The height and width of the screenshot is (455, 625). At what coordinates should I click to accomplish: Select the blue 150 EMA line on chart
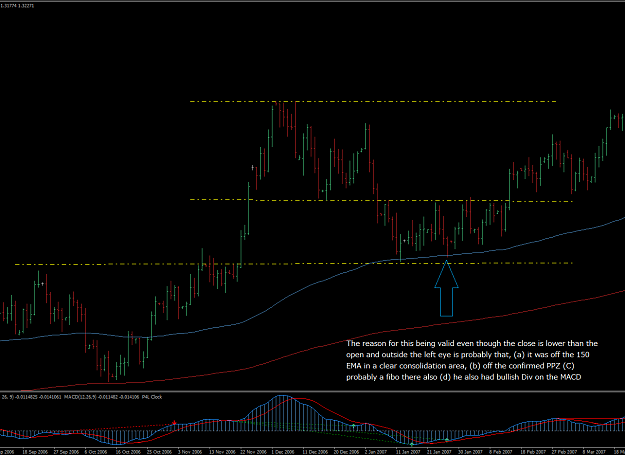coord(311,285)
